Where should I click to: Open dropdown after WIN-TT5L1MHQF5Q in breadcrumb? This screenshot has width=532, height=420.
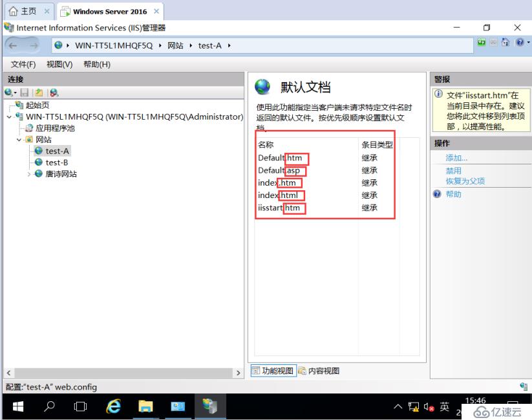pyautogui.click(x=160, y=45)
